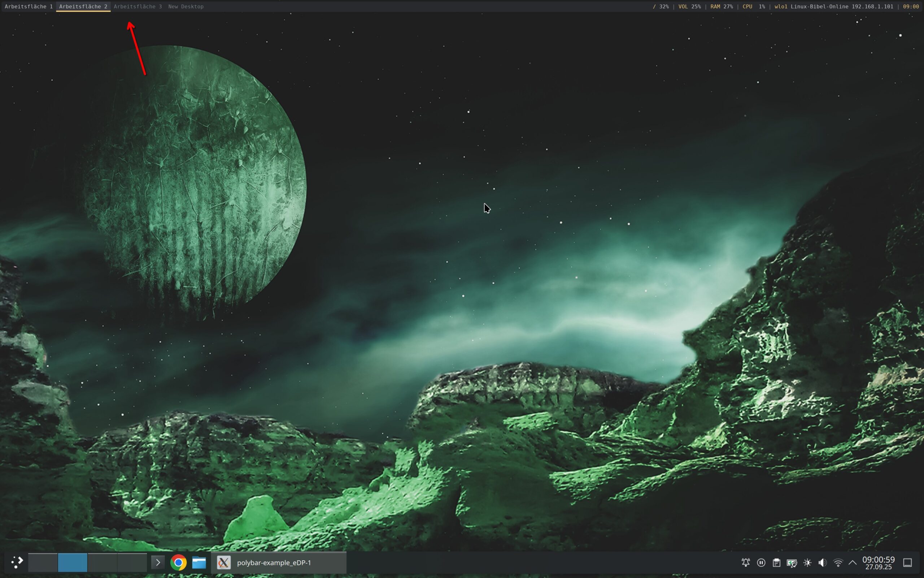Switch to Arbeitsfläche 1 in polybar
Viewport: 924px width, 578px height.
(29, 7)
